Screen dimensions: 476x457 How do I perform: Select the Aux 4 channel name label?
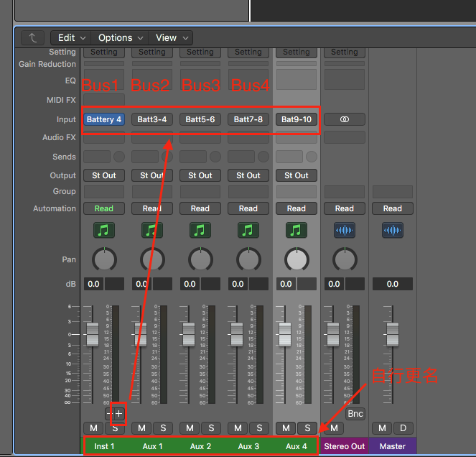(297, 446)
